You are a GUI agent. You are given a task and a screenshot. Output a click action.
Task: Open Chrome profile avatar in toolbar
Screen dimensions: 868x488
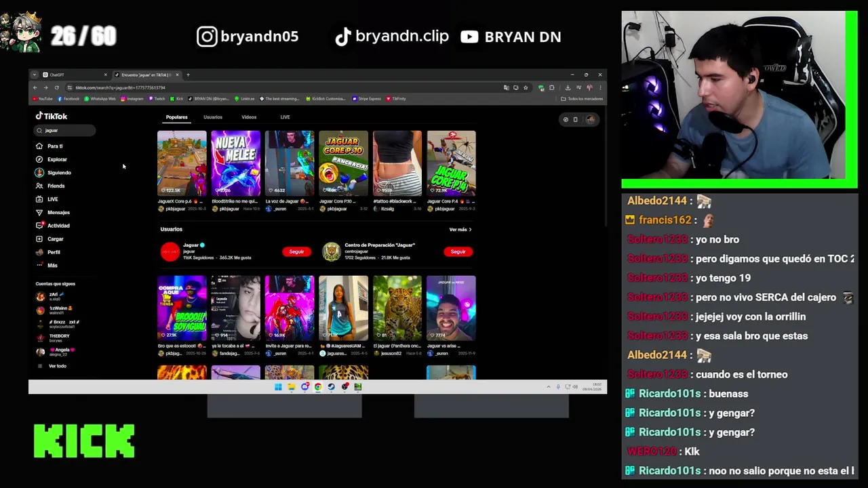pyautogui.click(x=589, y=87)
